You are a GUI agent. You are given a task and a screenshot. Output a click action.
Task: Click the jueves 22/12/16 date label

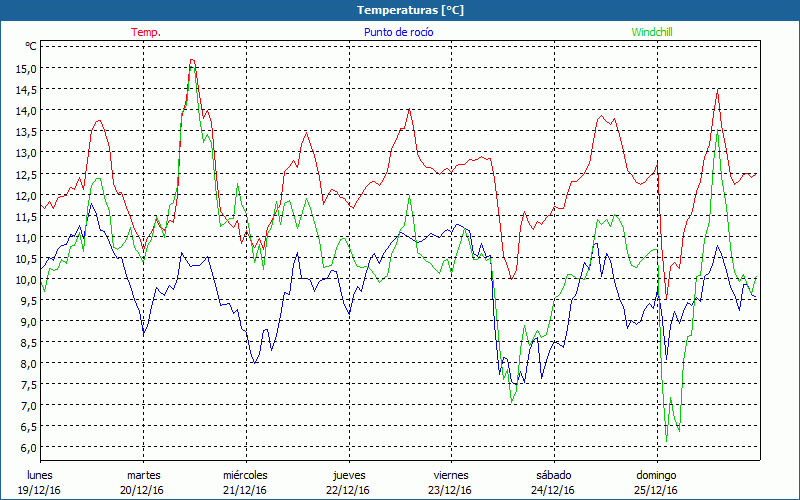click(x=348, y=482)
